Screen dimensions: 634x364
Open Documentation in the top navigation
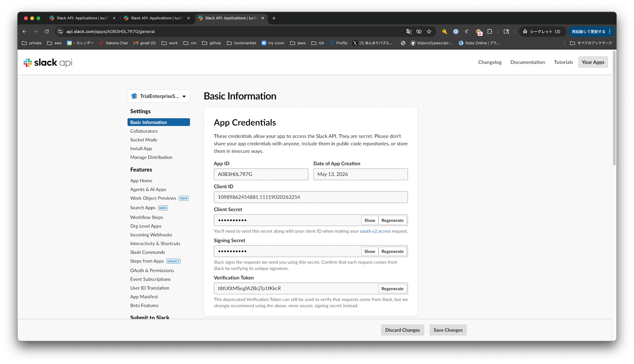528,62
